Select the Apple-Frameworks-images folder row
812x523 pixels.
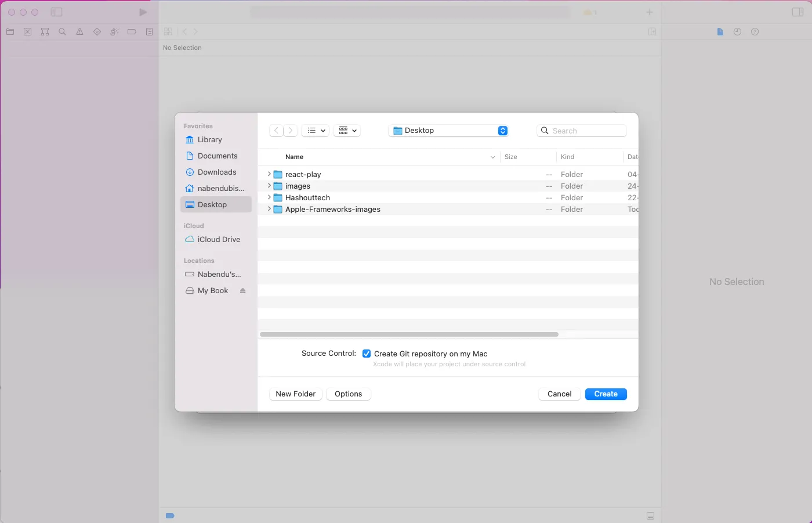[448, 209]
